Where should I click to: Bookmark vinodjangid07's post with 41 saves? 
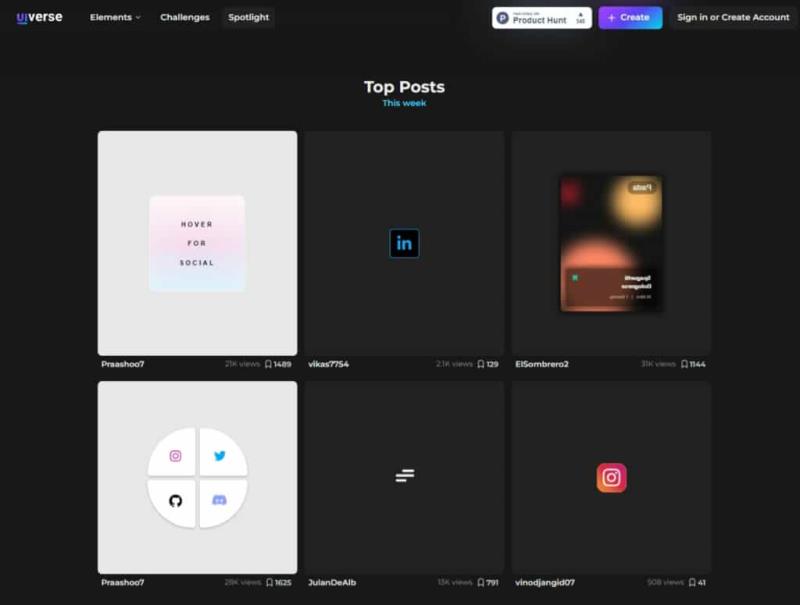pyautogui.click(x=692, y=583)
